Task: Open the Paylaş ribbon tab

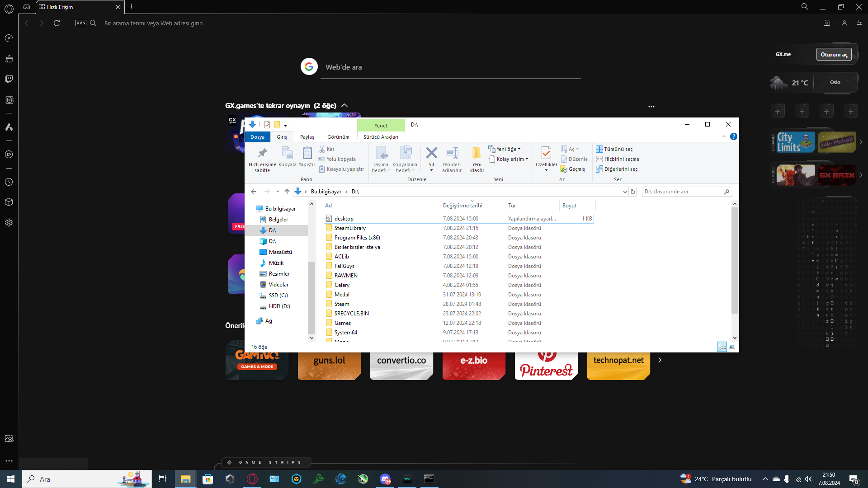Action: (x=307, y=137)
